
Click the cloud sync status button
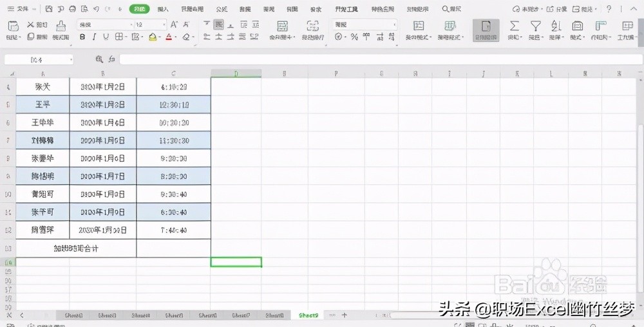point(527,8)
